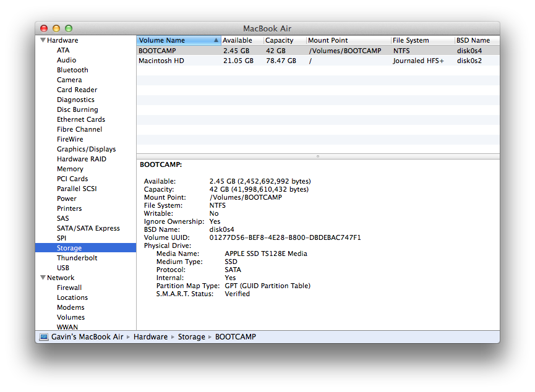535x392 pixels.
Task: Click the /Volumes/BOOTCAMP table cell
Action: (x=345, y=51)
